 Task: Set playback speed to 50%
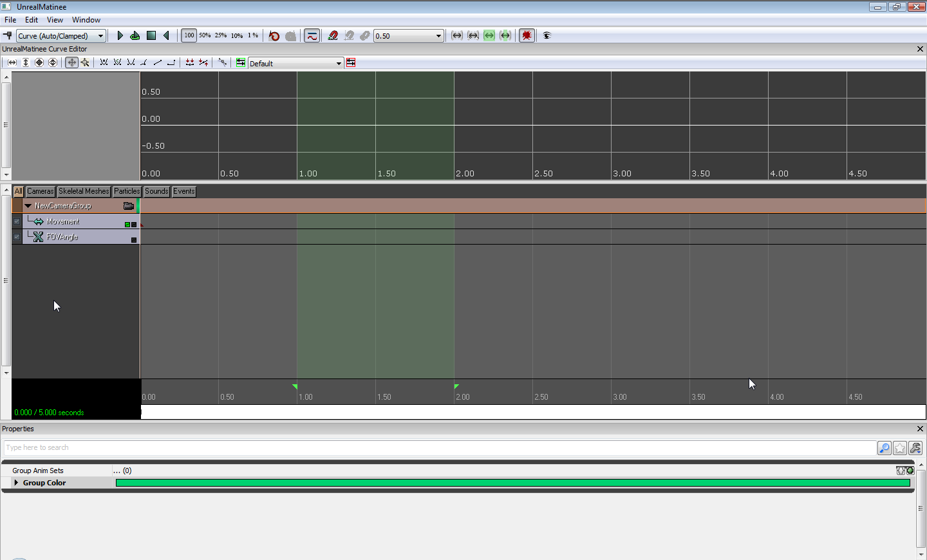(205, 35)
